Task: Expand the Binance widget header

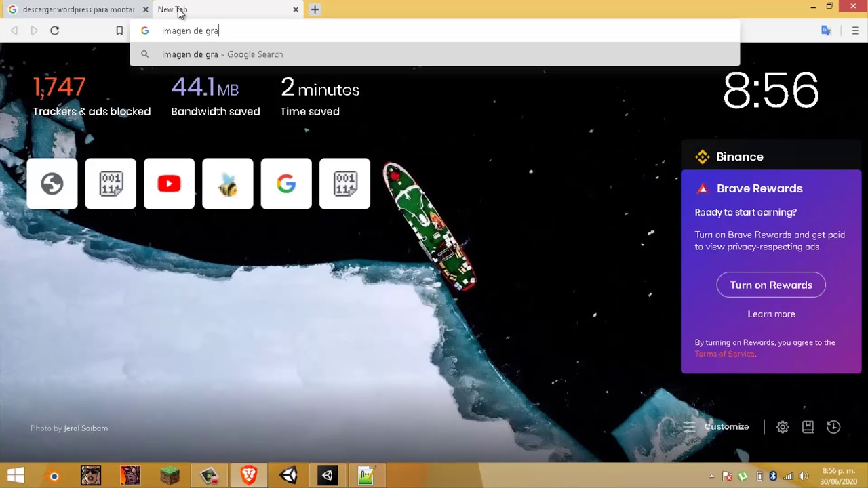Action: tap(771, 157)
